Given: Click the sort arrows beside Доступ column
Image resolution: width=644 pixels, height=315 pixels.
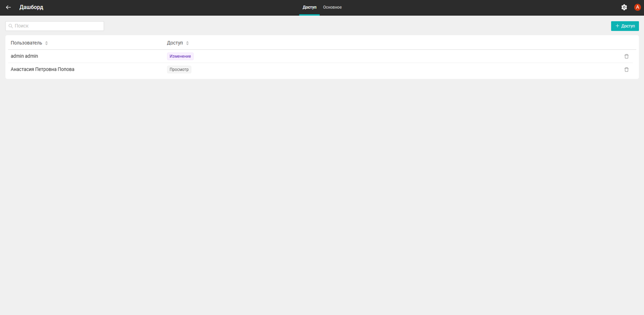Looking at the screenshot, I should [x=187, y=43].
